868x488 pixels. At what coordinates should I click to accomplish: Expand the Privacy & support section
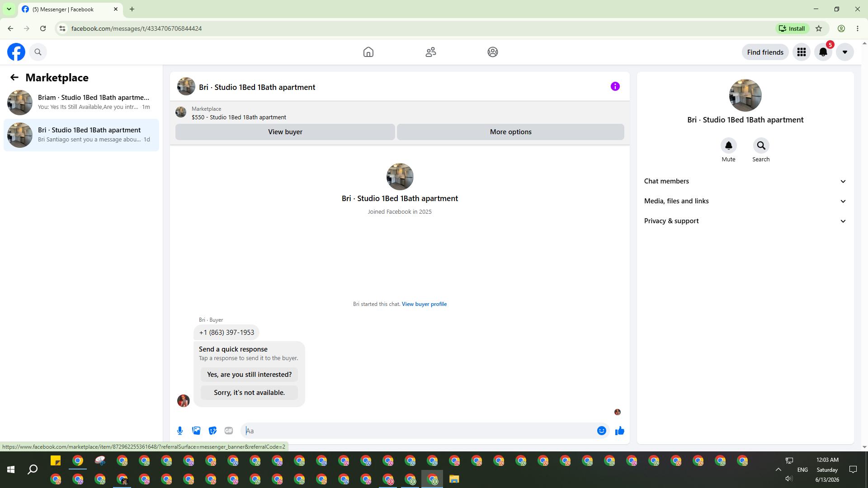(745, 221)
